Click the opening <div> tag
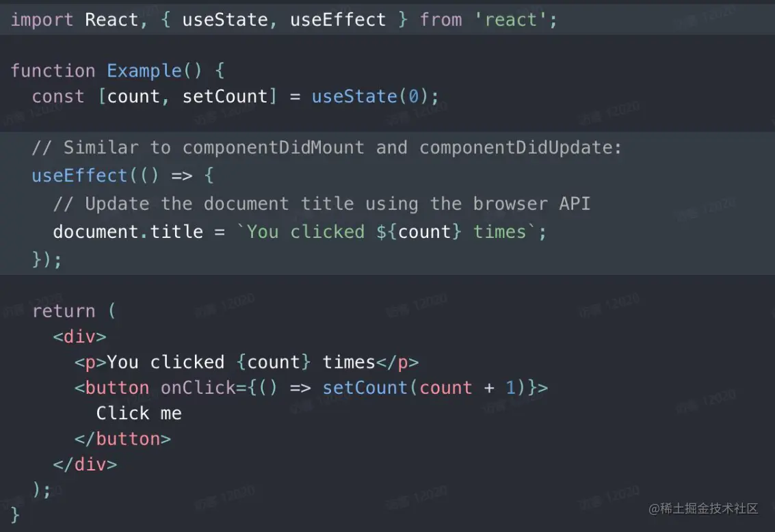775x532 pixels. click(79, 337)
